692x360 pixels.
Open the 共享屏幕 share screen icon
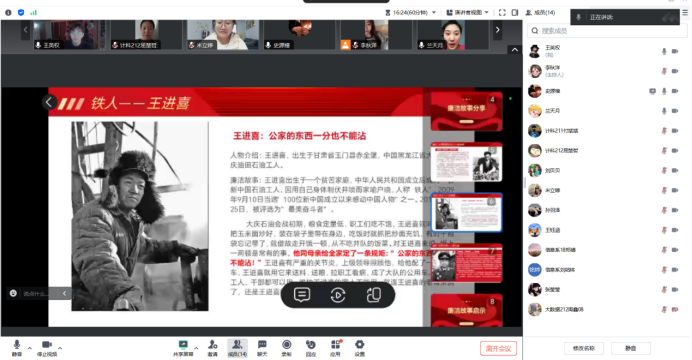tap(183, 348)
